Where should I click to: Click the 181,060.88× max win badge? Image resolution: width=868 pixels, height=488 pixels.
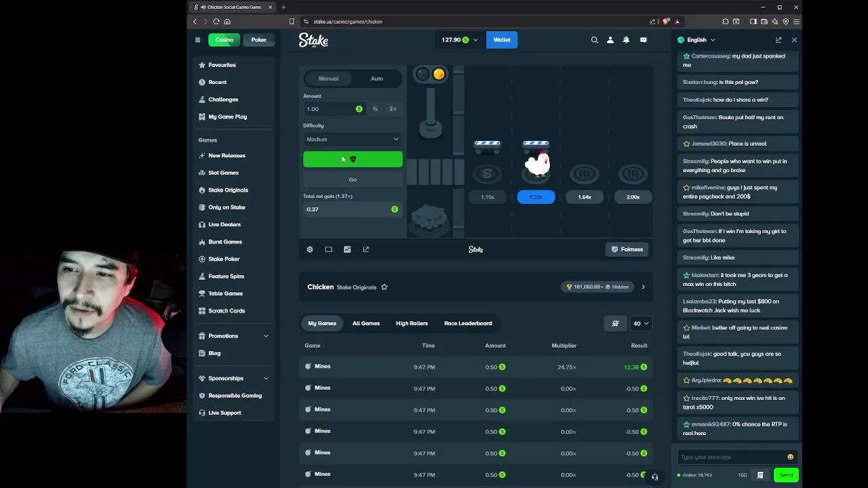pos(598,287)
